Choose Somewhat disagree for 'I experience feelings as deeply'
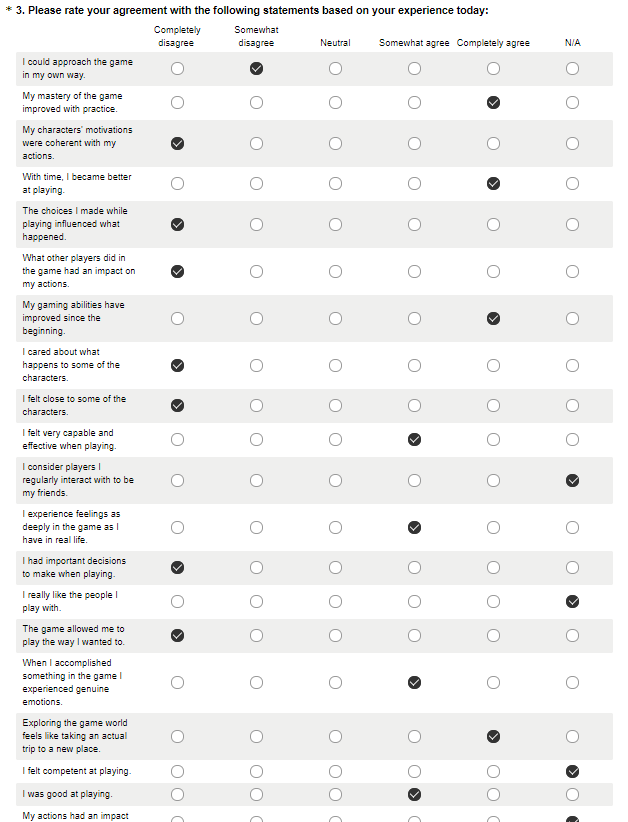 point(256,527)
